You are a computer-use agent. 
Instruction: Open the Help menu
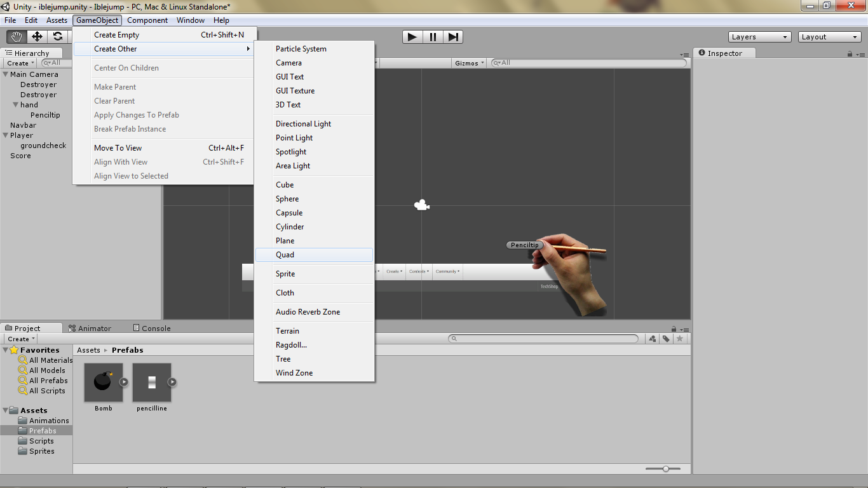click(x=221, y=20)
